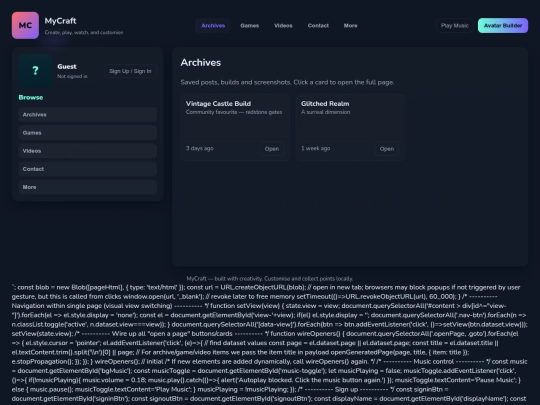The width and height of the screenshot is (540, 405).
Task: Select Games in the Browse sidebar
Action: [x=88, y=133]
